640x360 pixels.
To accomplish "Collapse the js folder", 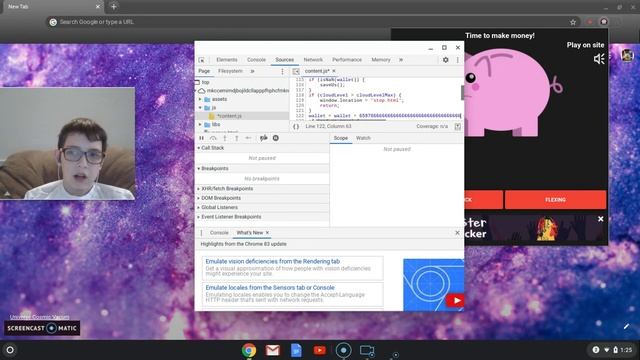I will tap(200, 108).
